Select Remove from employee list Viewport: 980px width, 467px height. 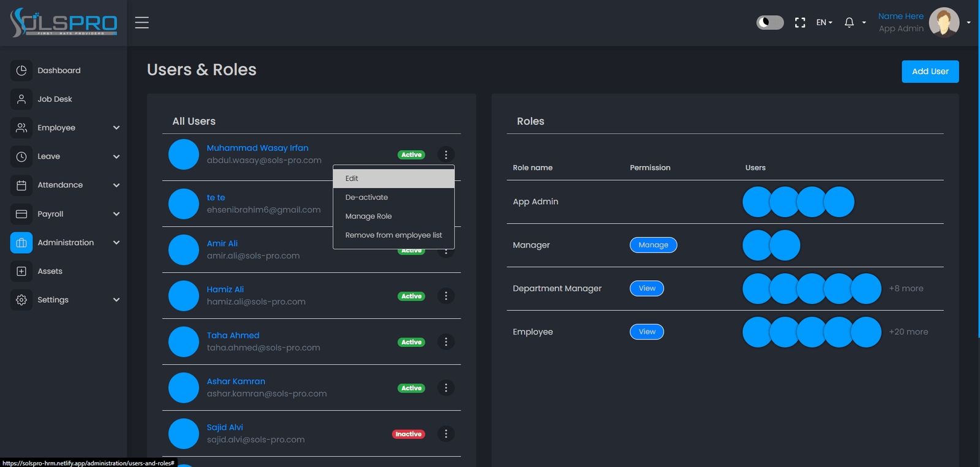(394, 235)
